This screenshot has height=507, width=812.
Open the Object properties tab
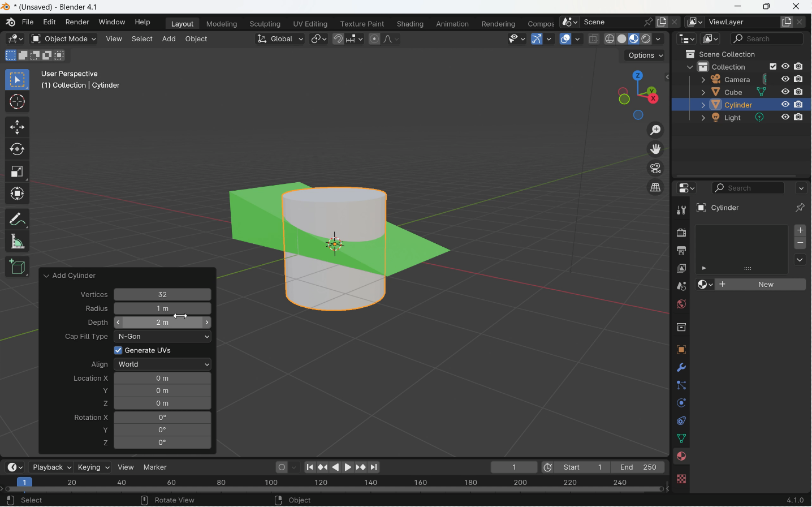tap(681, 350)
